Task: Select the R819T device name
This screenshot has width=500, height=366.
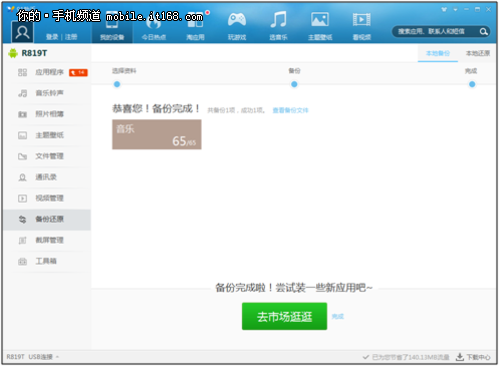Action: click(34, 53)
